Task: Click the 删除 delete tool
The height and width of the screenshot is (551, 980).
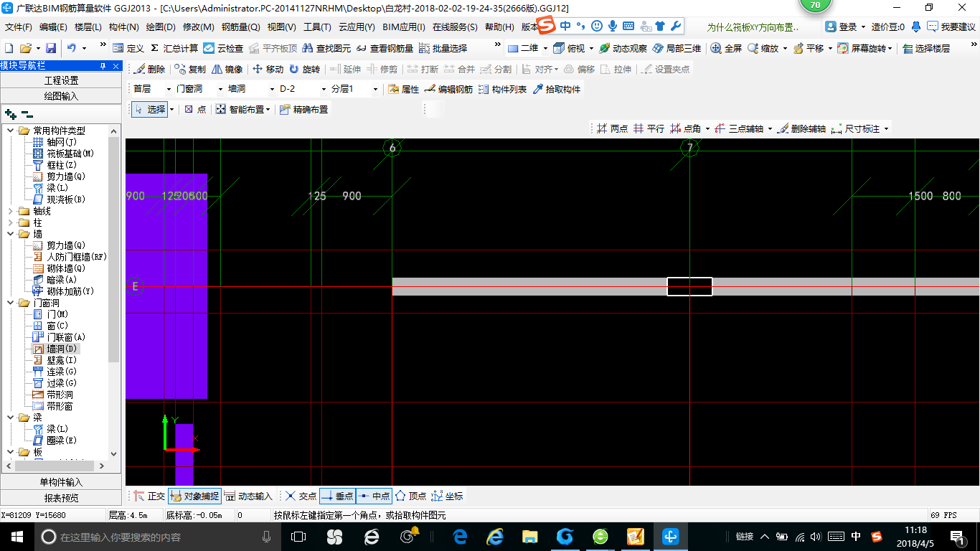Action: 150,70
